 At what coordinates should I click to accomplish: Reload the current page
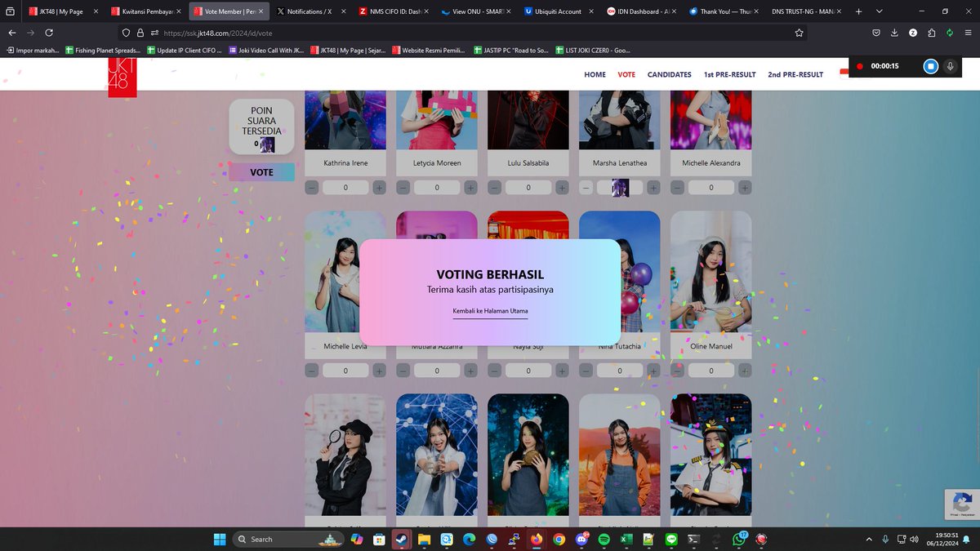click(x=49, y=33)
